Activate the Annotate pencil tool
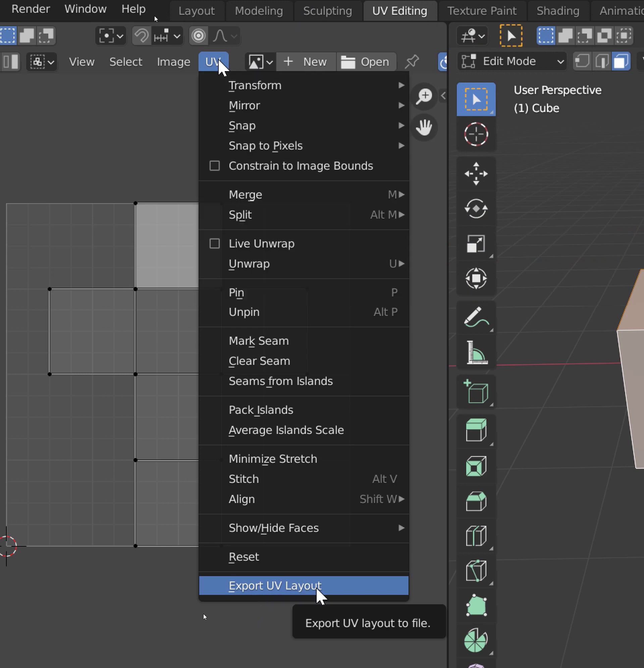 [x=476, y=317]
